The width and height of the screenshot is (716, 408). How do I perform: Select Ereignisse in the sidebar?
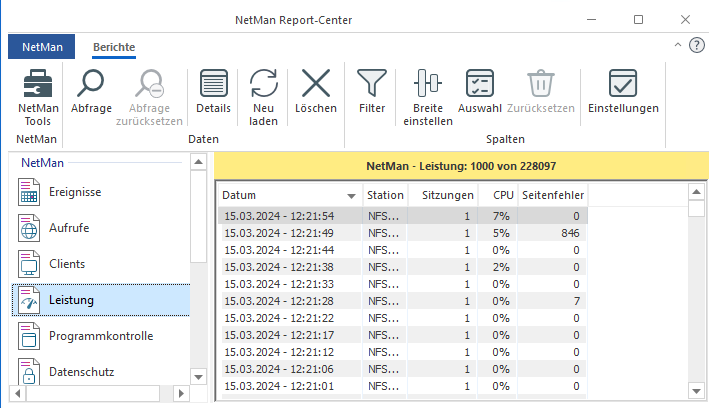76,191
